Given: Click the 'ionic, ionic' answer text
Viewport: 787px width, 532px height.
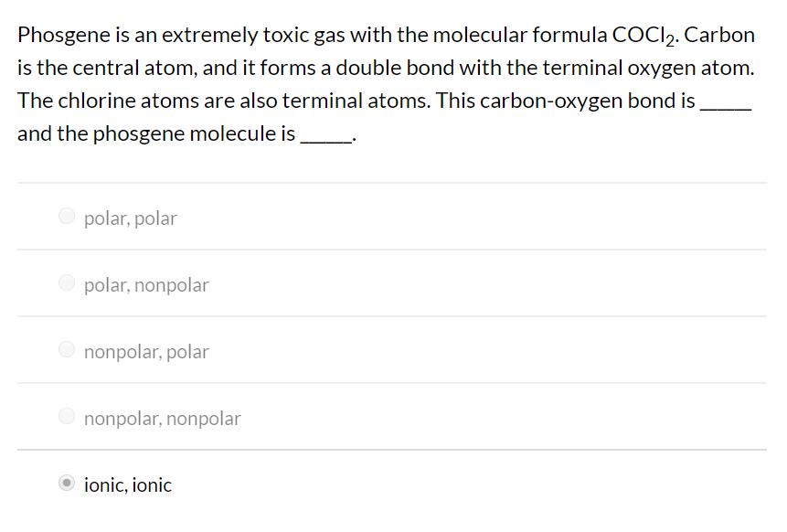Looking at the screenshot, I should [x=127, y=484].
